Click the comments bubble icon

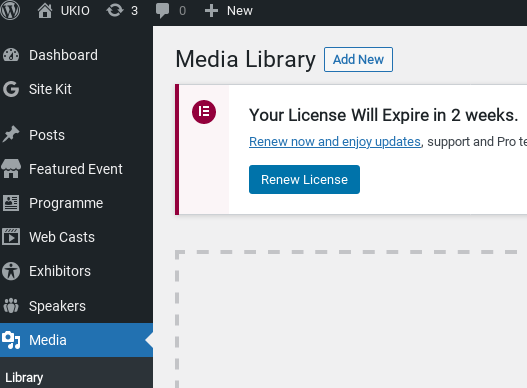tap(163, 10)
